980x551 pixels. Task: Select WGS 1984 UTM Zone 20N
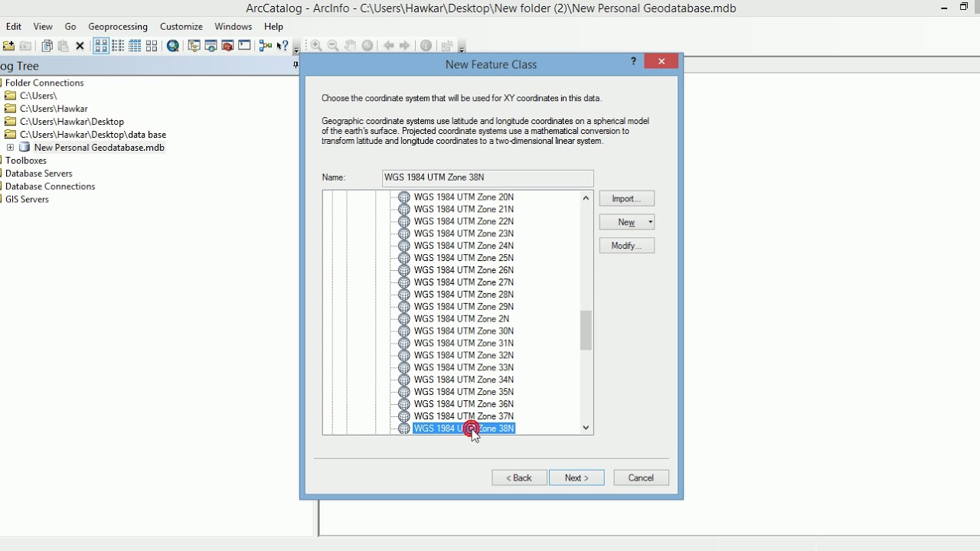point(464,197)
